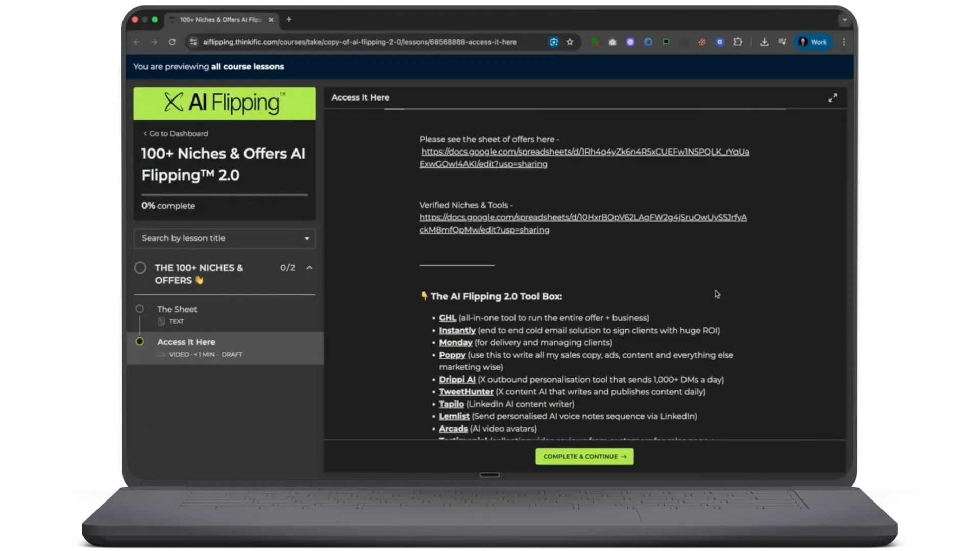
Task: Toggle the Access It Here lesson circle
Action: tap(139, 341)
